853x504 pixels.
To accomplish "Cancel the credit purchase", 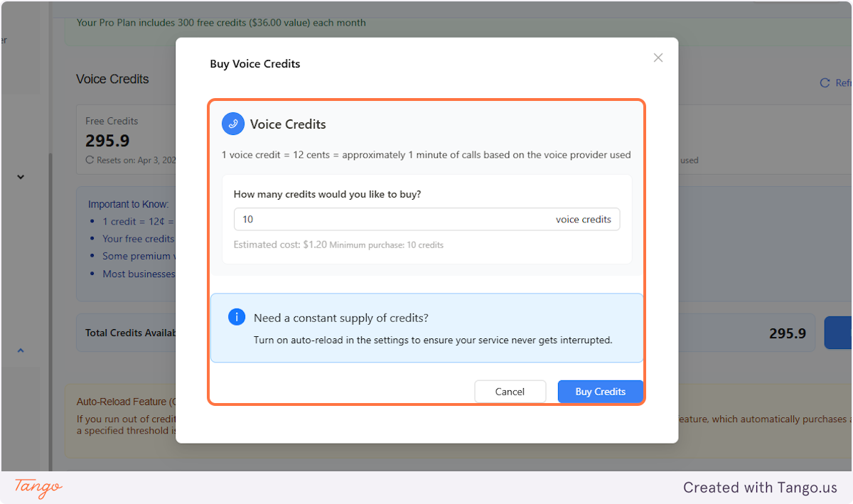I will 510,392.
